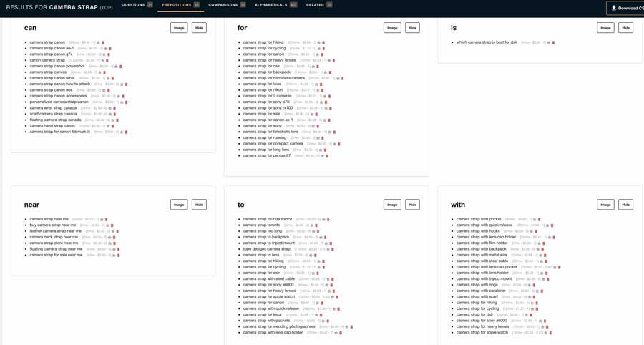Delete 'leather camera strap near me'

tap(117, 231)
